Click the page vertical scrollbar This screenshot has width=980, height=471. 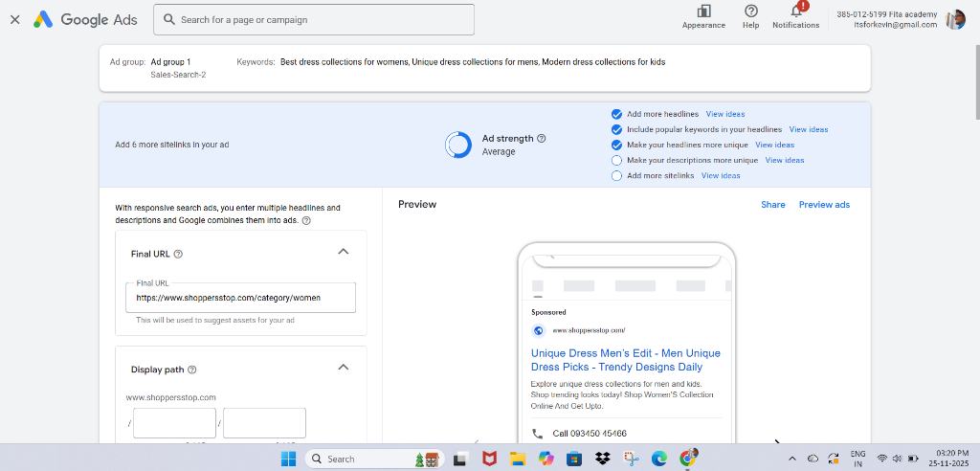click(x=975, y=81)
